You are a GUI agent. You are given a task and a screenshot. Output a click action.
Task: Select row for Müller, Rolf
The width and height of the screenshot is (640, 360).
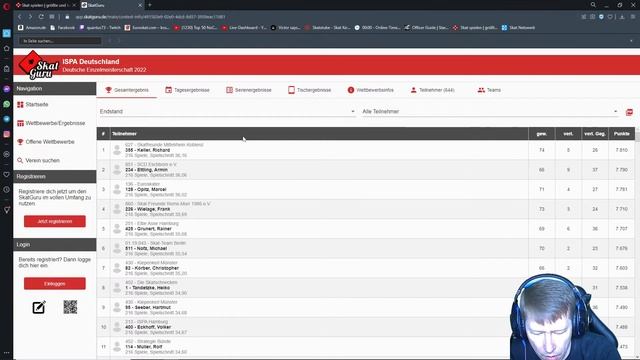tap(366, 346)
